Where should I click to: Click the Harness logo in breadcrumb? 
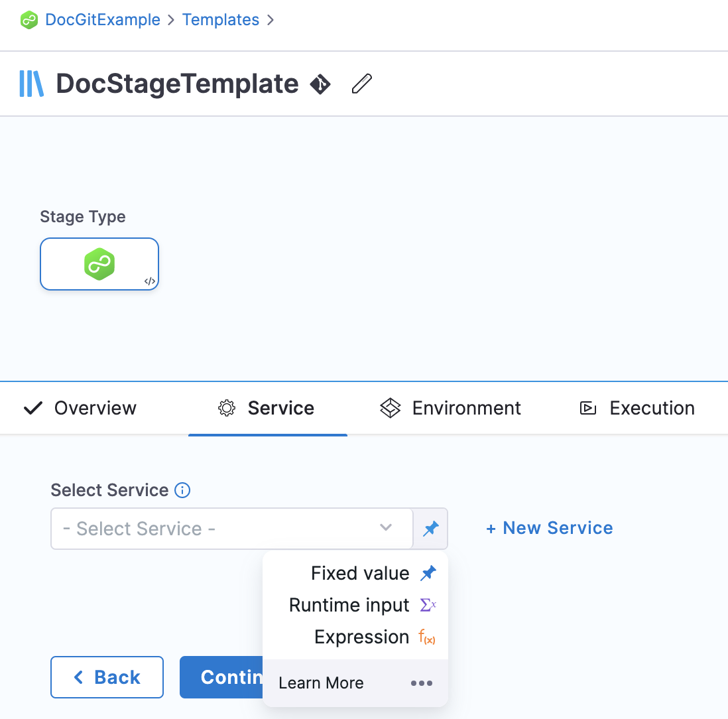29,20
